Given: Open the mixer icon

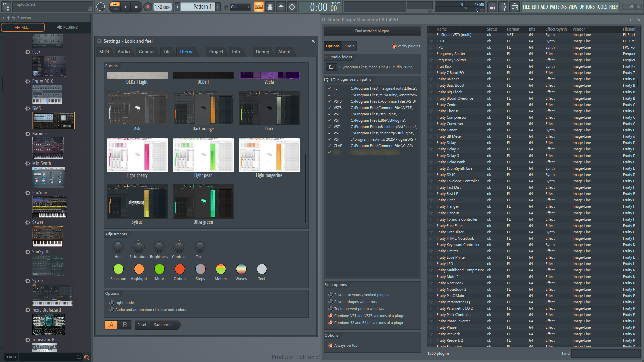Looking at the screenshot, I should (503, 7).
